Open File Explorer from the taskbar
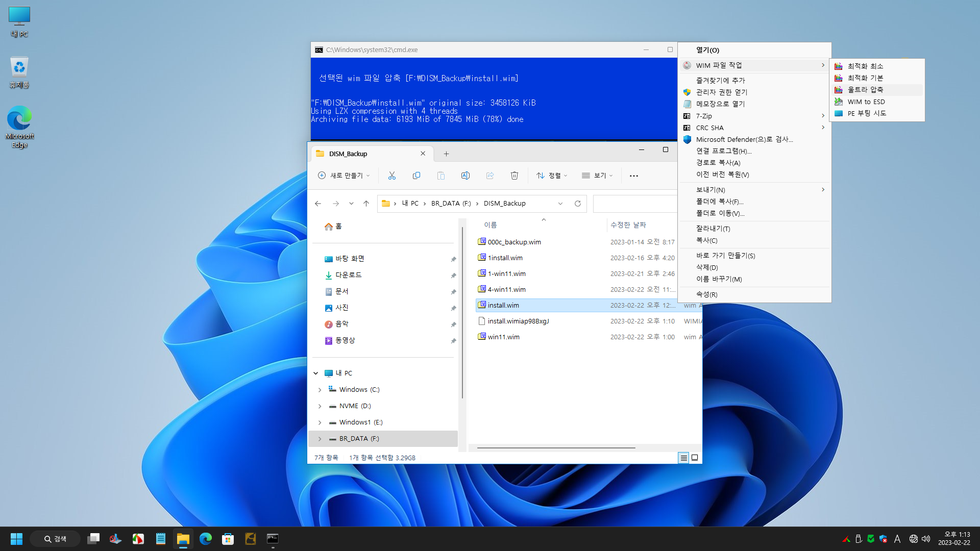The height and width of the screenshot is (551, 980). pyautogui.click(x=183, y=539)
